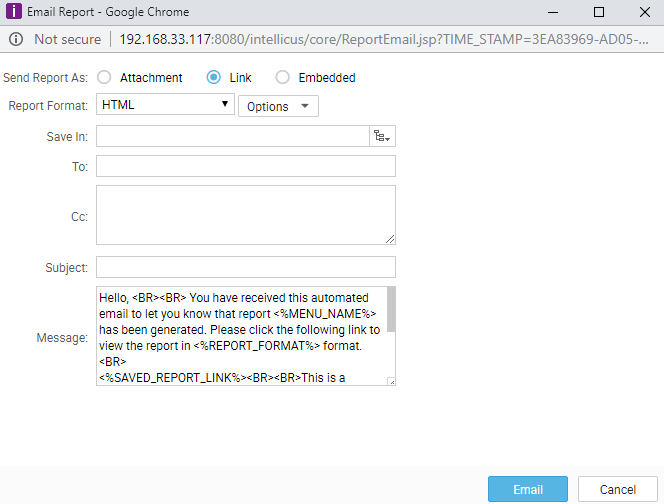This screenshot has width=664, height=504.
Task: Expand the Options dropdown button
Action: pos(278,106)
